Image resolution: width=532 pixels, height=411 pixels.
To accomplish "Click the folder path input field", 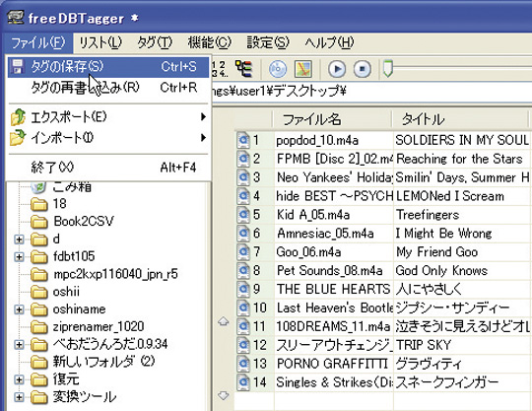I will click(x=371, y=91).
